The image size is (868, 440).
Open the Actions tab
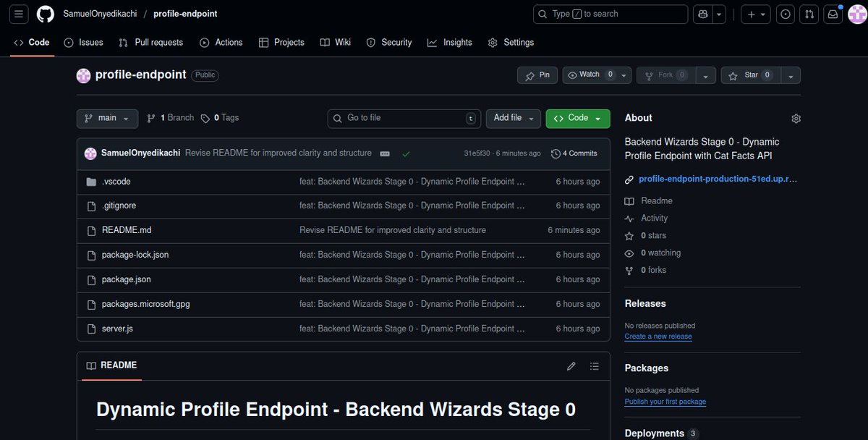pyautogui.click(x=221, y=43)
